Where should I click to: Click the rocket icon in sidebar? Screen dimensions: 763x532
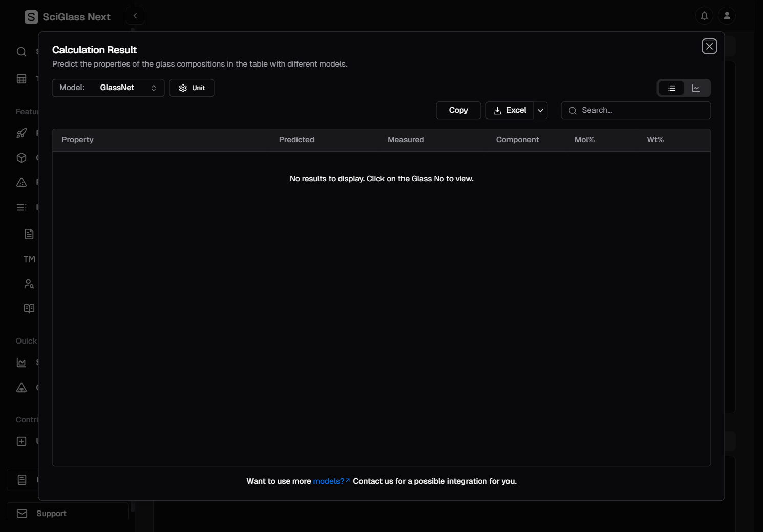[22, 133]
